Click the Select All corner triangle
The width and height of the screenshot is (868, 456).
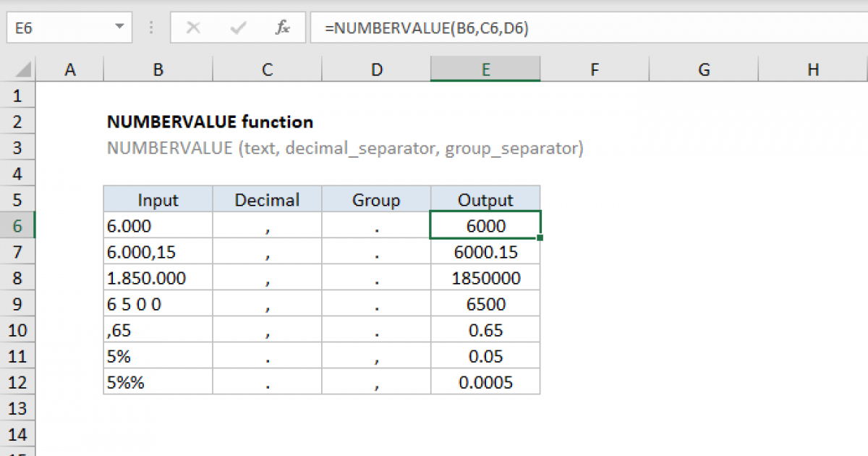pyautogui.click(x=23, y=69)
